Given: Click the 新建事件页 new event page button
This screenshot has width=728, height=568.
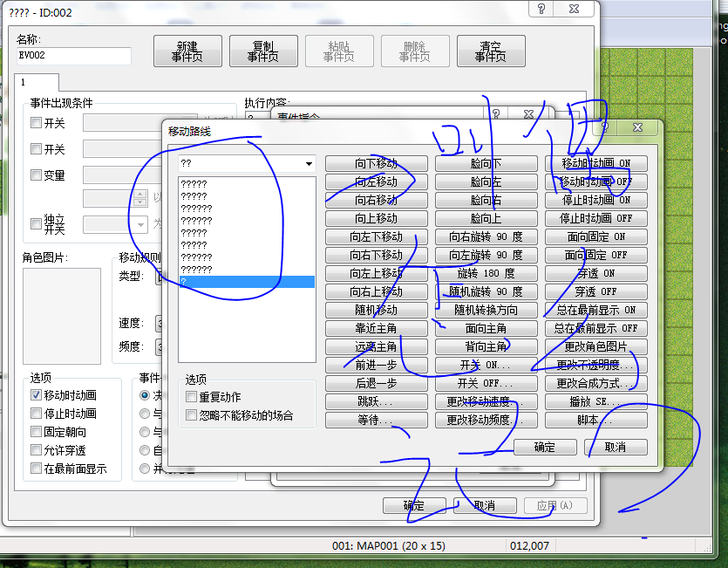Looking at the screenshot, I should coord(187,51).
